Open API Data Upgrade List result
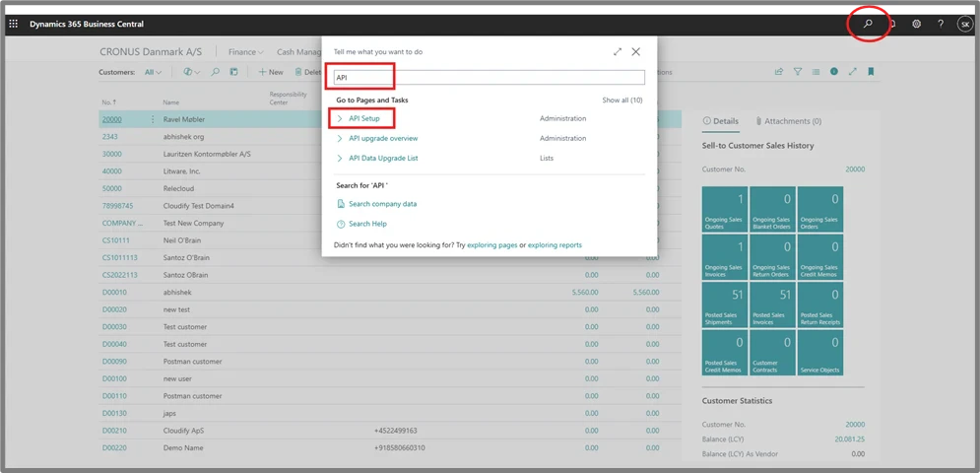 pyautogui.click(x=383, y=159)
